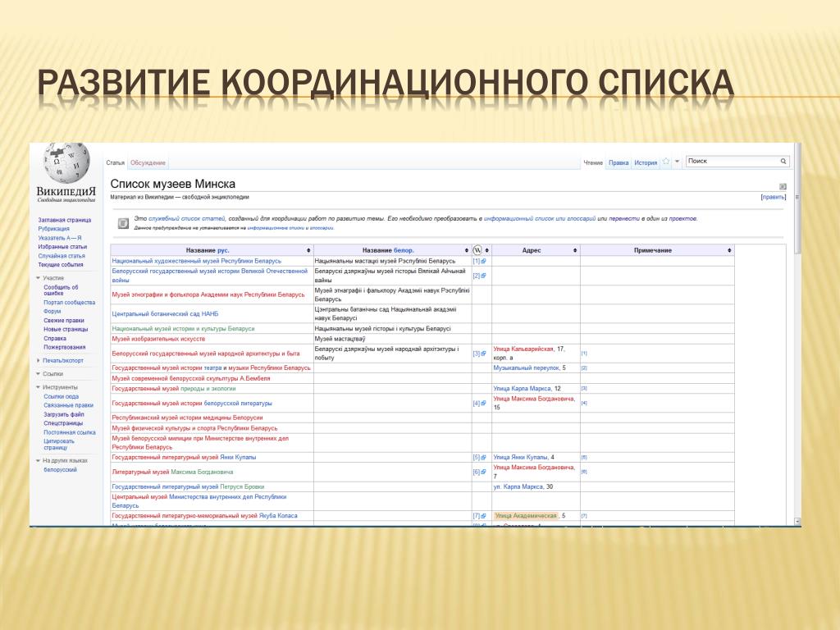Open Улица Кальварийская address link
This screenshot has width=840, height=630.
click(523, 349)
